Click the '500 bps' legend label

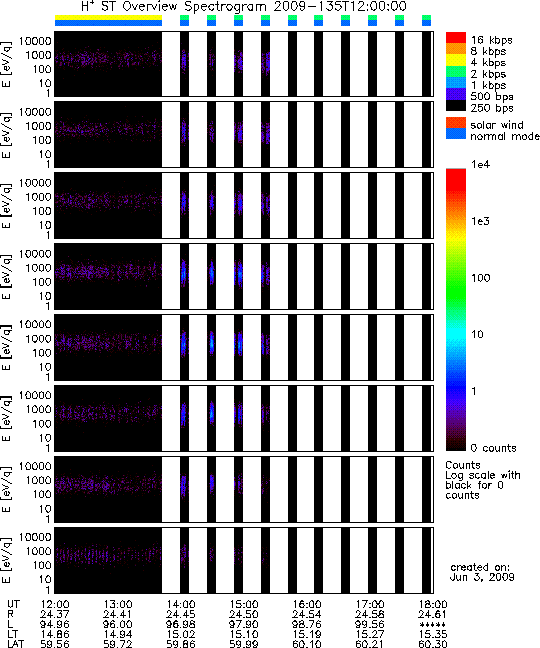click(x=492, y=97)
